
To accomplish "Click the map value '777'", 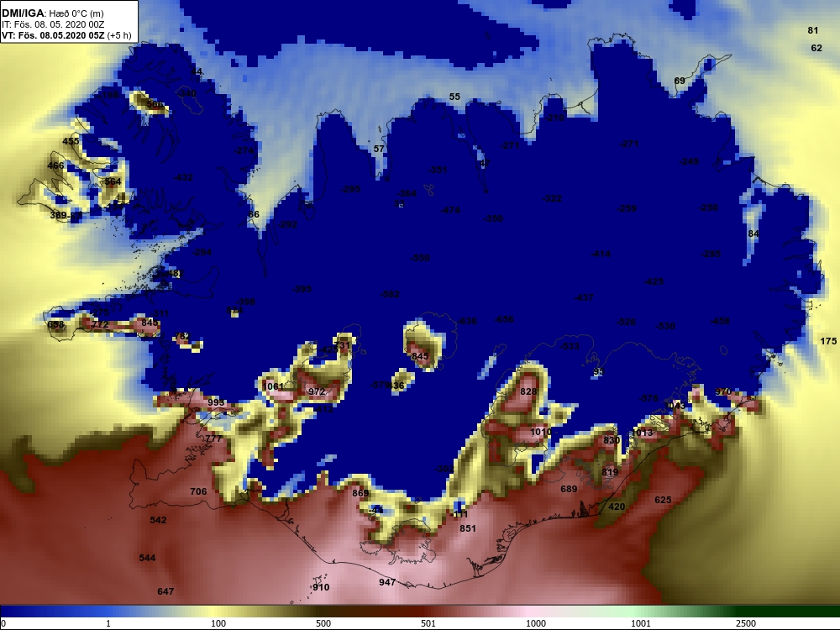I will pos(213,438).
